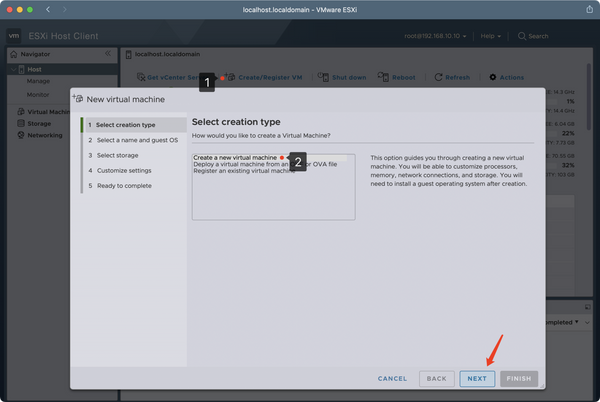The image size is (600, 402).
Task: Select Networking in the Navigator tree
Action: point(44,135)
